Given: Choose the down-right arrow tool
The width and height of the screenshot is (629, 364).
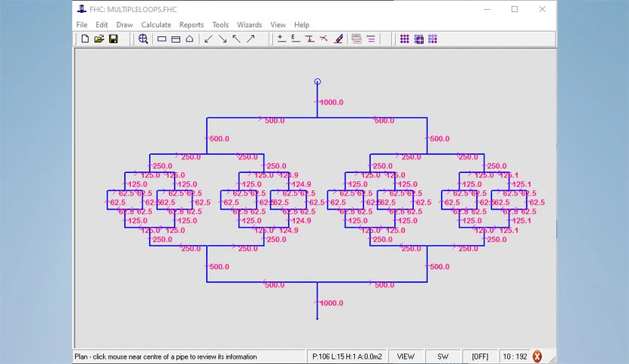Looking at the screenshot, I should point(222,39).
